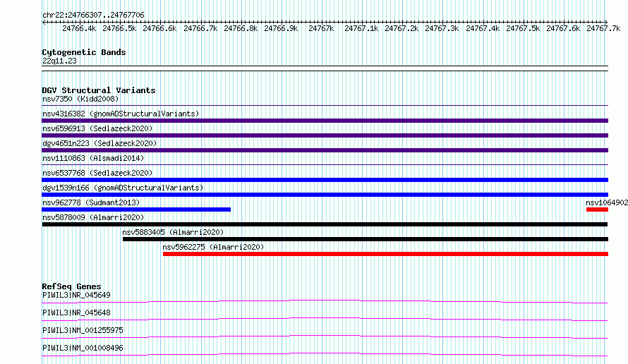Click the 24767.4k ruler tick label
This screenshot has height=364, width=628.
point(483,28)
